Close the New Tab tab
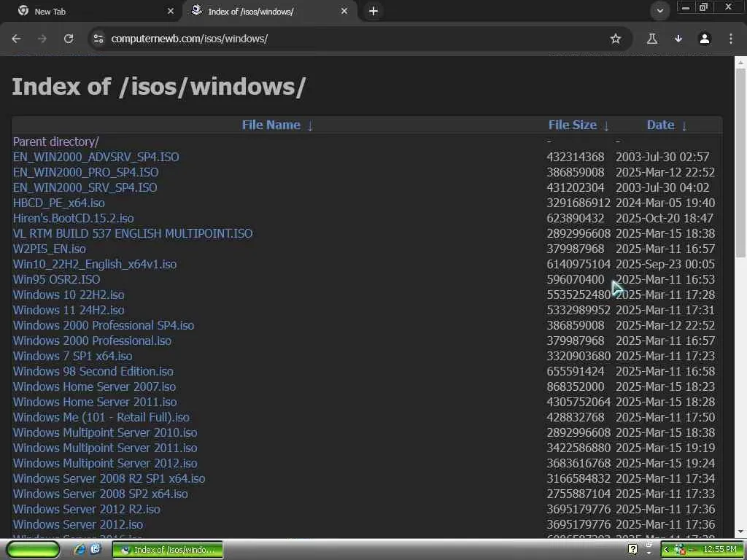747x560 pixels. pos(171,11)
